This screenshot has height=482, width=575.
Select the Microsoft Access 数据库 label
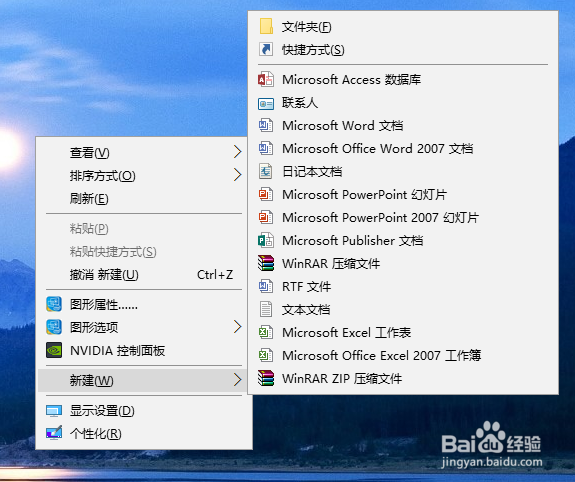(351, 80)
